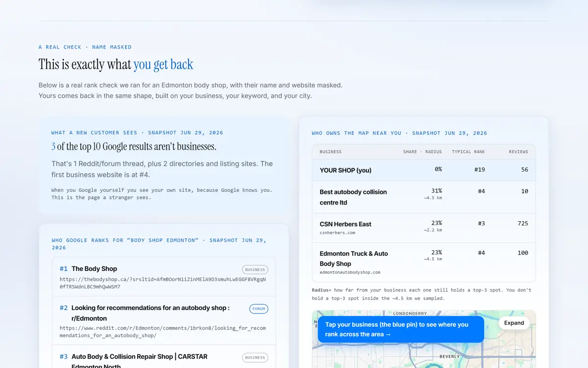Open the r/Edmonton autobody recommendations result
This screenshot has height=368, width=588.
(150, 313)
